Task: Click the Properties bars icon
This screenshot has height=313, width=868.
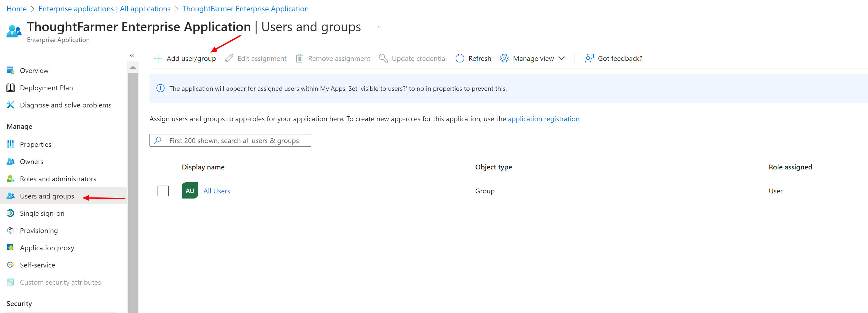Action: [x=11, y=144]
